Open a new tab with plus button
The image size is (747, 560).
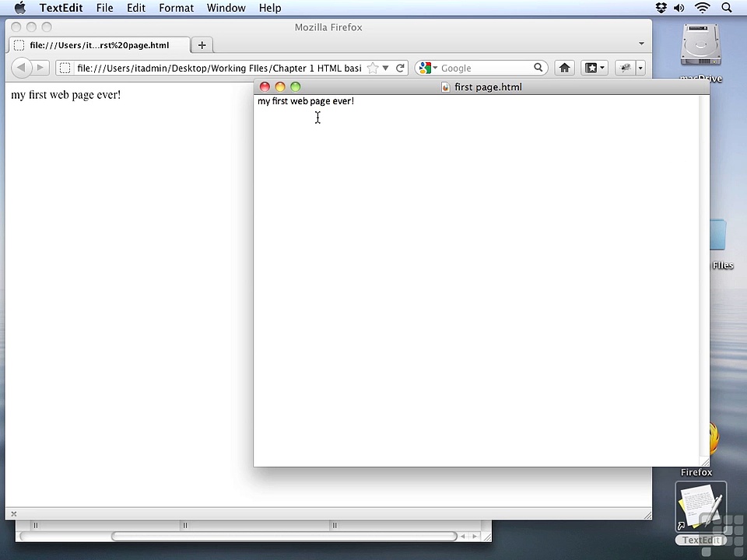(x=202, y=45)
